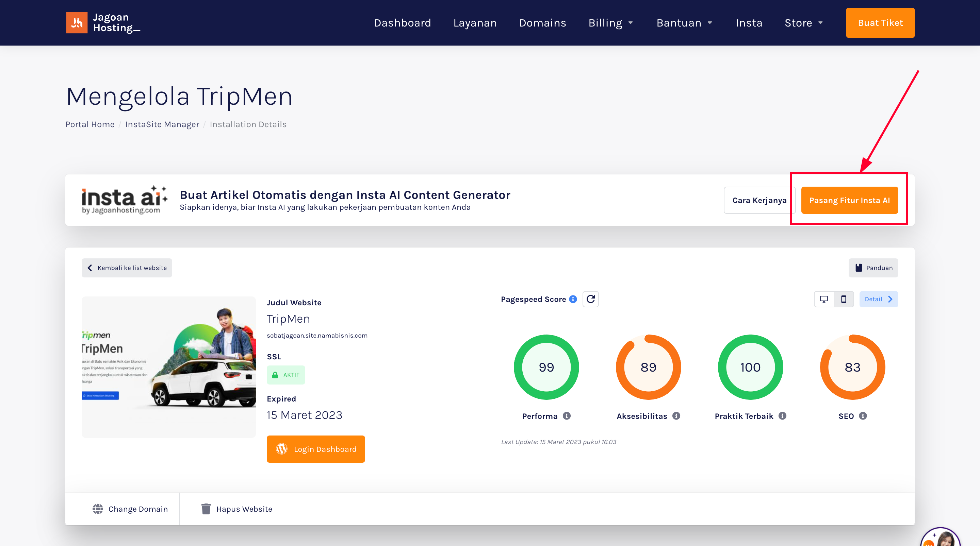
Task: Refresh the Pagespeed Score
Action: [590, 299]
